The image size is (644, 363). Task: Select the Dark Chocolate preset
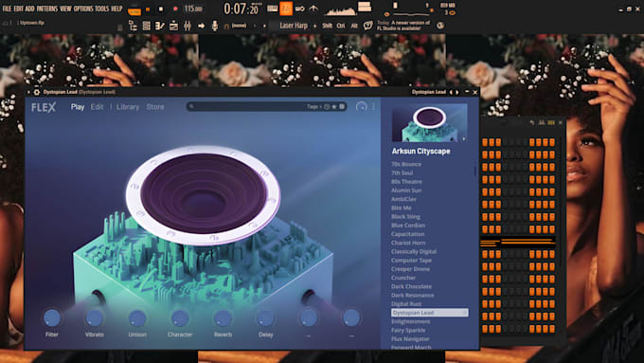411,286
